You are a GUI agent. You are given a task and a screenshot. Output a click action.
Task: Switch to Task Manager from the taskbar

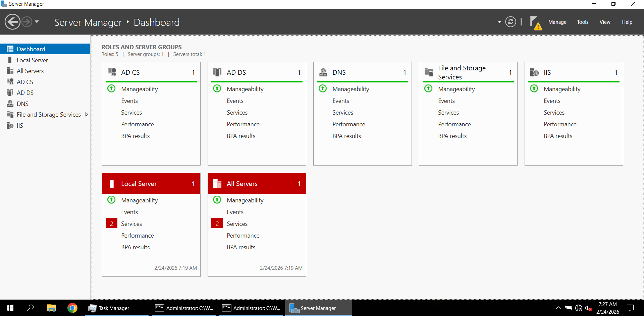click(113, 308)
